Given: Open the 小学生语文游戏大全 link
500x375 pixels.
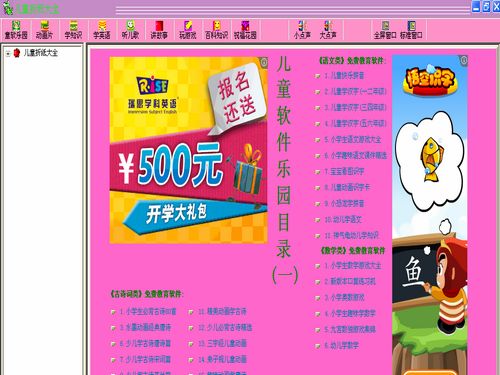Looking at the screenshot, I should click(353, 139).
